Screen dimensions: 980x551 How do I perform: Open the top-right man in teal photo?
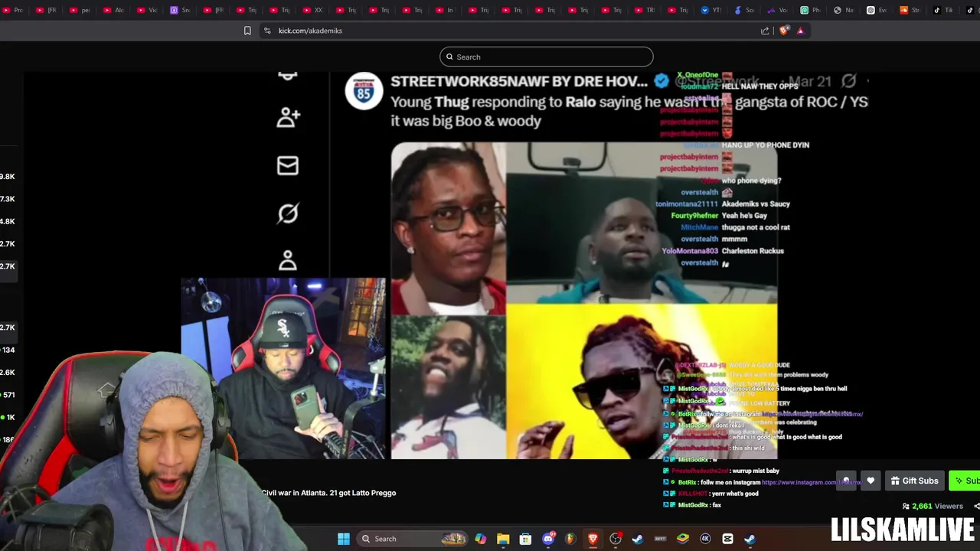642,223
